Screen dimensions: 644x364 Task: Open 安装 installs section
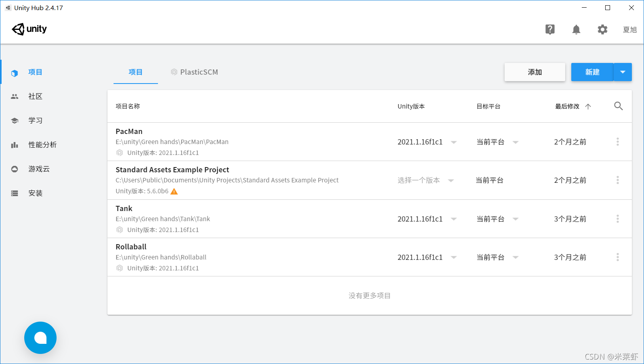point(35,193)
